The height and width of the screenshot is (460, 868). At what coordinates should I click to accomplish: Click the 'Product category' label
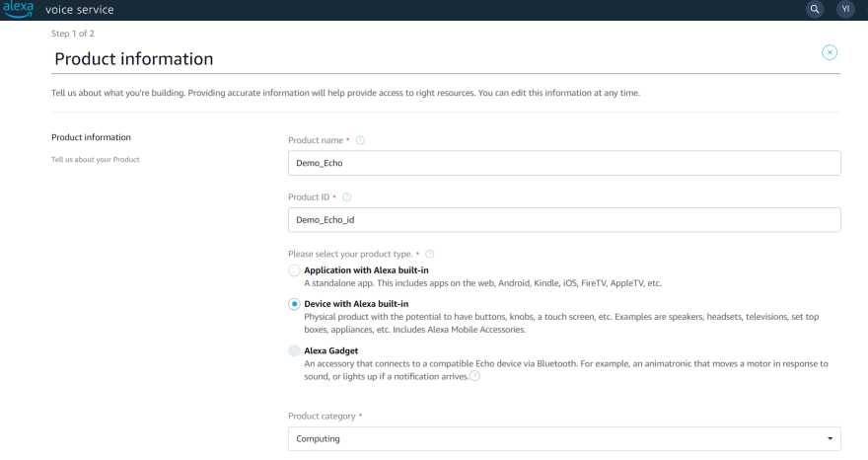click(x=322, y=417)
